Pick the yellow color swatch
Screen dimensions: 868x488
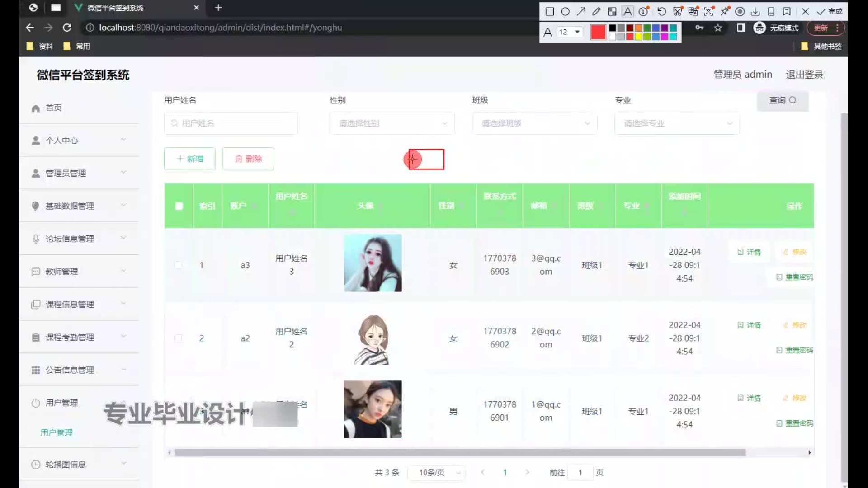638,37
